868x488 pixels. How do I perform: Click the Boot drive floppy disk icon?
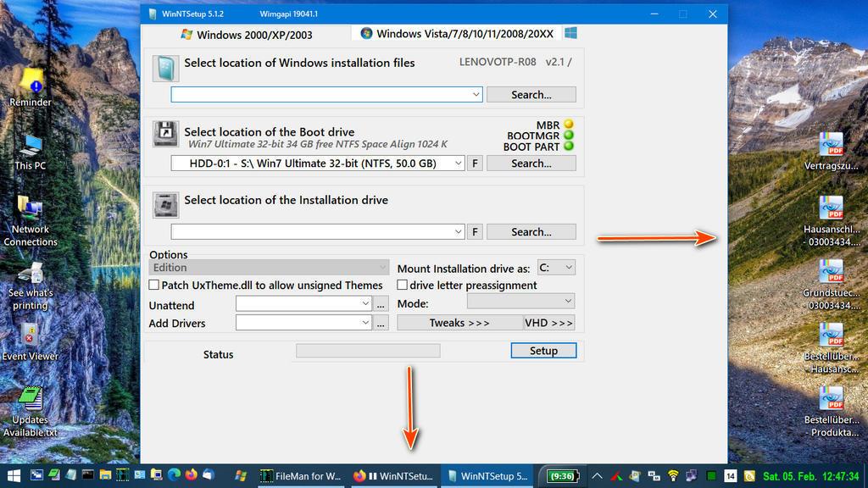165,134
